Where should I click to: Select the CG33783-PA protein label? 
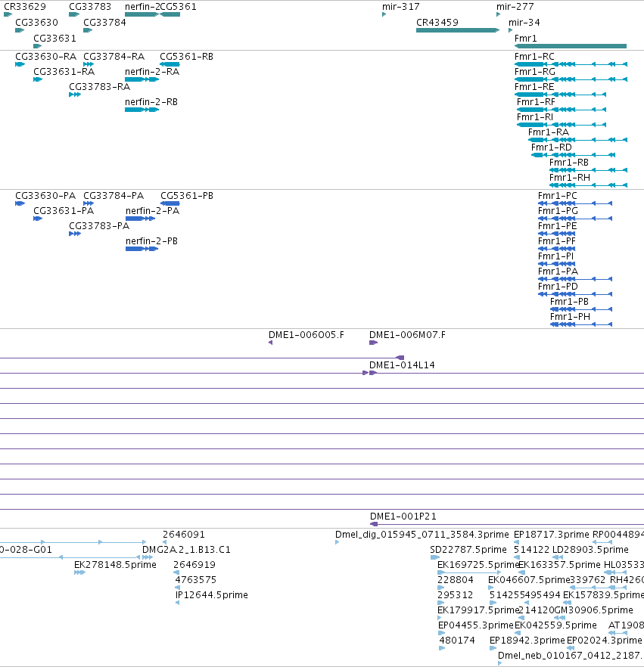(99, 226)
